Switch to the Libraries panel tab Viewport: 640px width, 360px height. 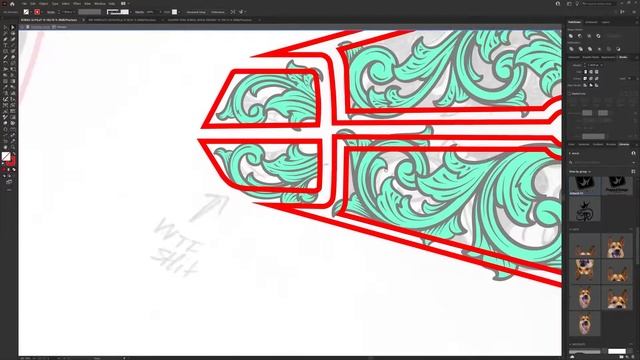(624, 144)
